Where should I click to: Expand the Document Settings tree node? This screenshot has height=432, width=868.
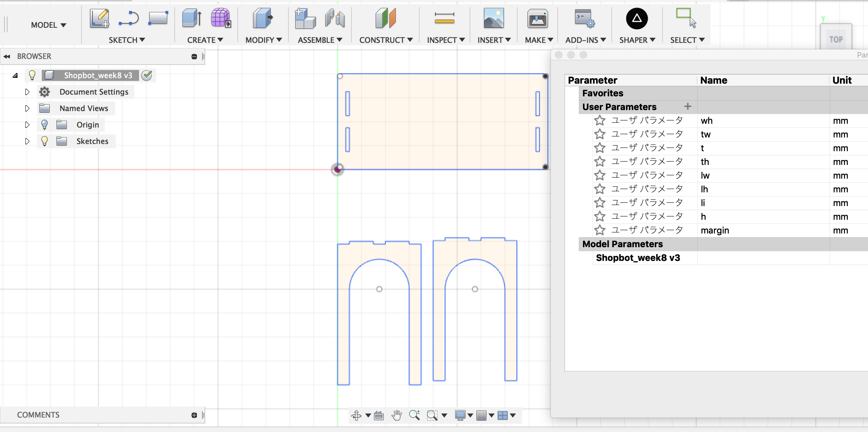click(27, 92)
